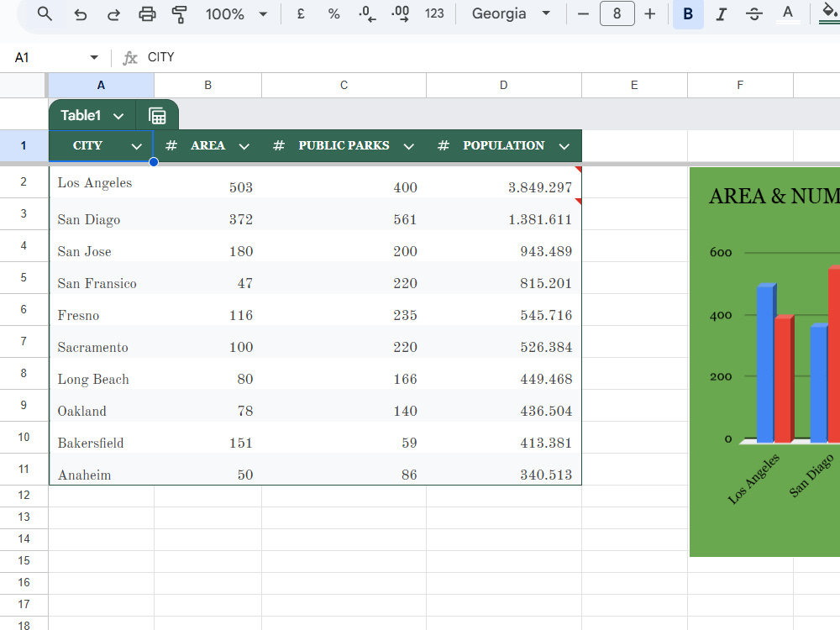Format as currency with pound icon
The width and height of the screenshot is (840, 630).
pyautogui.click(x=301, y=14)
